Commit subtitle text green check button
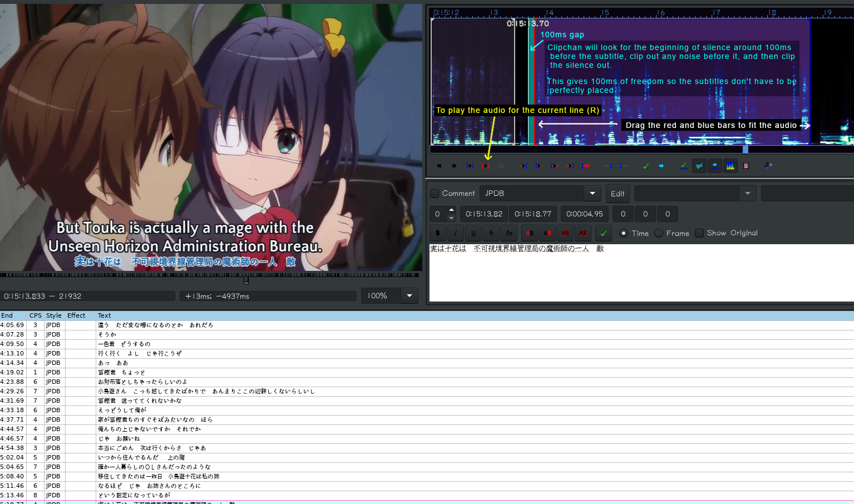This screenshot has height=504, width=854. coord(604,233)
